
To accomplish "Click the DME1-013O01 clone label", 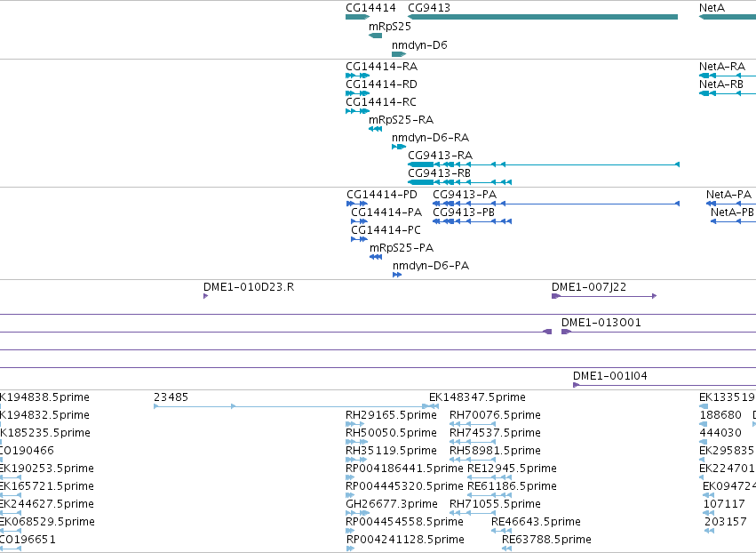I will [x=601, y=323].
